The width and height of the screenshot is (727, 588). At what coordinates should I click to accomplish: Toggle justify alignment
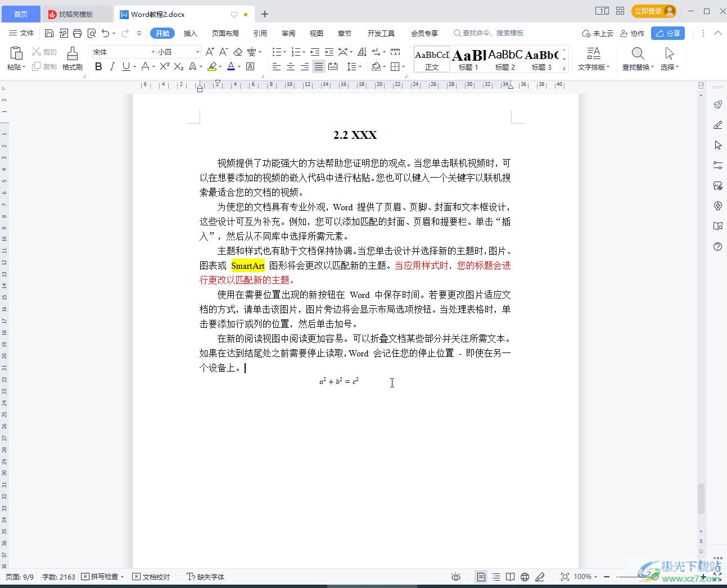(319, 66)
